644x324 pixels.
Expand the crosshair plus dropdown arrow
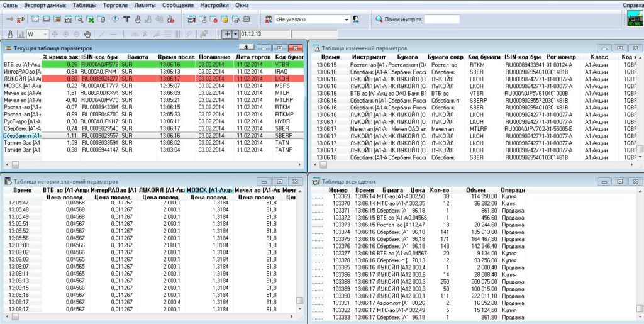point(235,34)
